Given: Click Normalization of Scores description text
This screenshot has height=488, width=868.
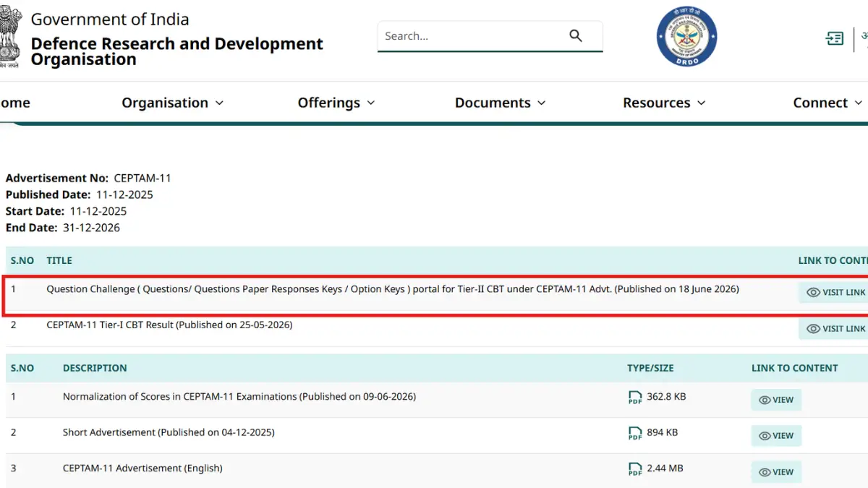Looking at the screenshot, I should [239, 396].
